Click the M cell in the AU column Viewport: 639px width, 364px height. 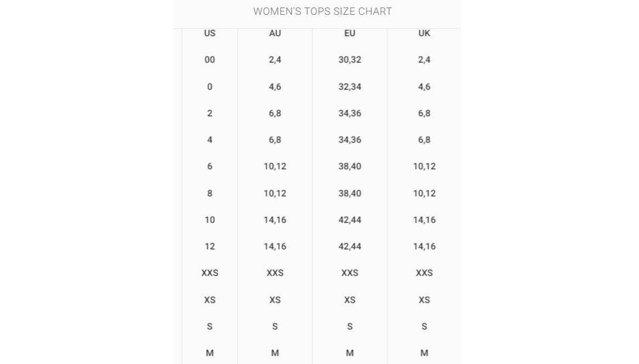275,353
